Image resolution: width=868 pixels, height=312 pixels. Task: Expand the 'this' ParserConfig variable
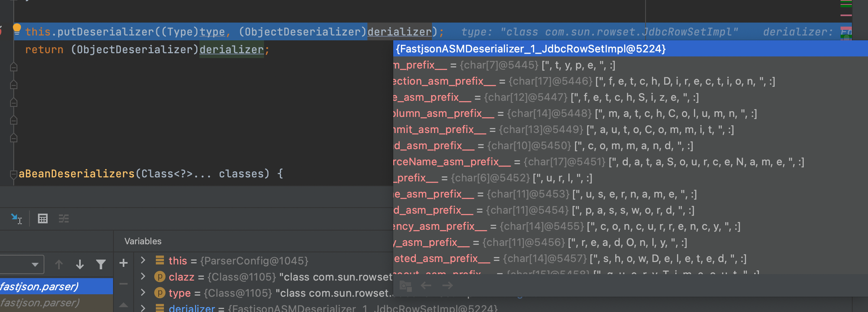[x=143, y=260]
